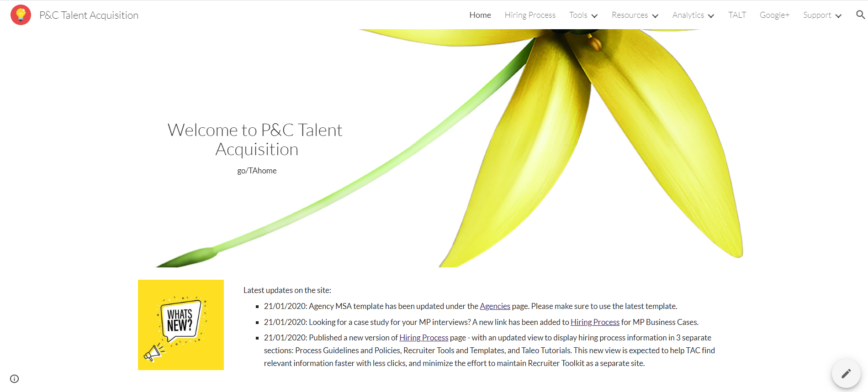Follow Hiring Process link in Published update

[x=424, y=338]
